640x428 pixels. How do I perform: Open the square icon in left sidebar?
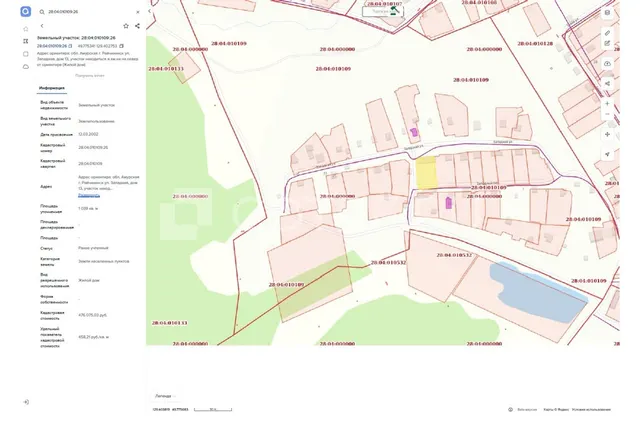point(26,54)
